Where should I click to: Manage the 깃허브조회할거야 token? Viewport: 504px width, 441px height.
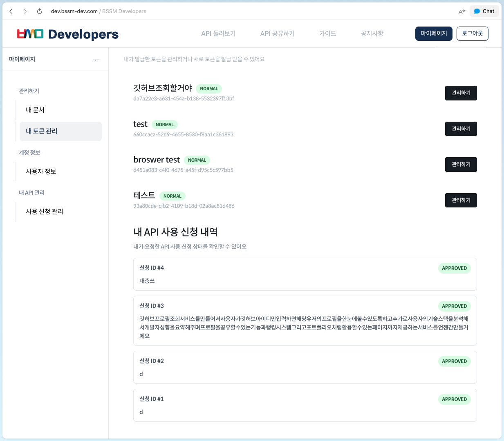(x=461, y=93)
